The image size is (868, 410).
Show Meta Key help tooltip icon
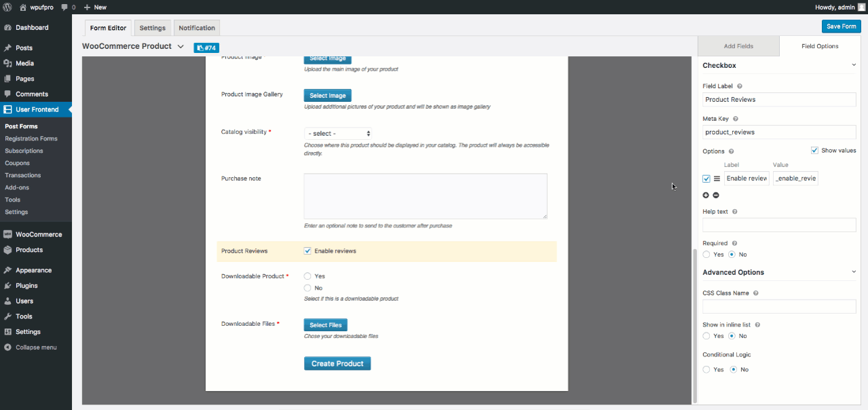736,119
